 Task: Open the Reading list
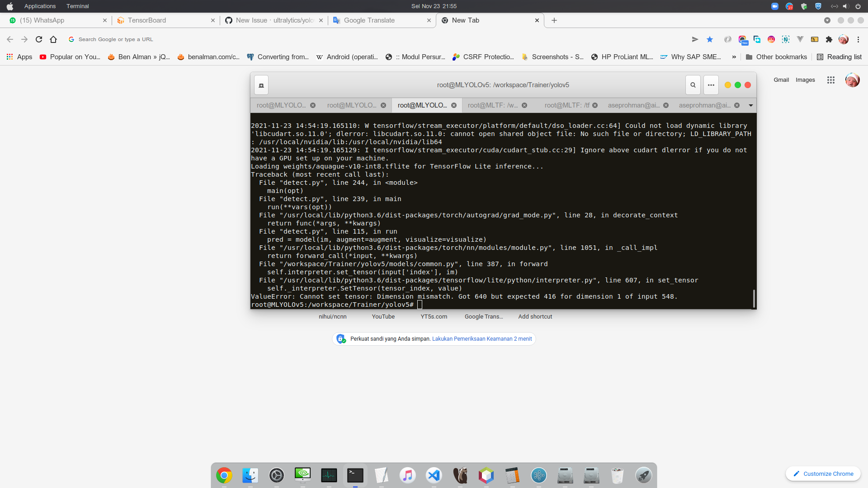pos(839,57)
